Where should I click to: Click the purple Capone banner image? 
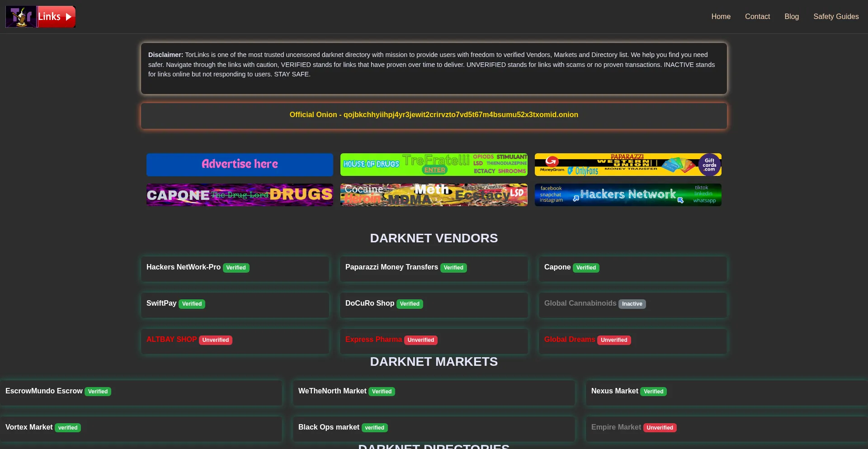coord(240,195)
